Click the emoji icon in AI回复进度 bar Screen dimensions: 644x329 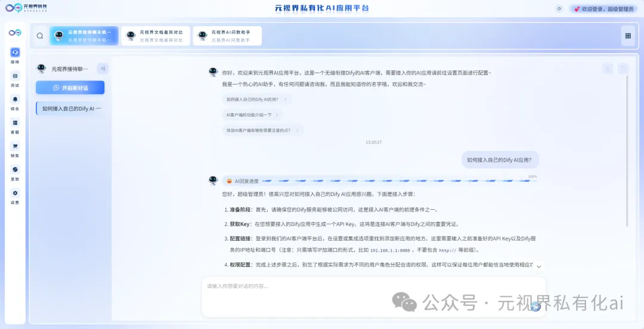[230, 181]
